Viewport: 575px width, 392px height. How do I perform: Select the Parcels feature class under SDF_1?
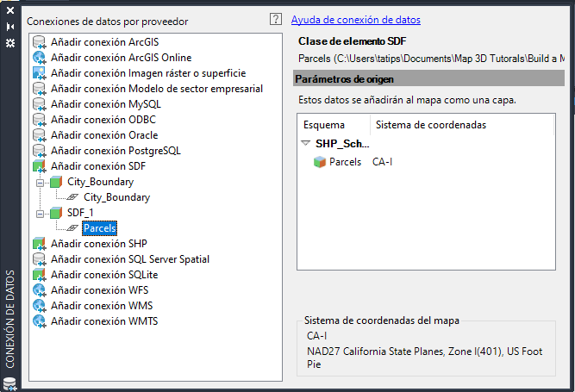[x=100, y=228]
